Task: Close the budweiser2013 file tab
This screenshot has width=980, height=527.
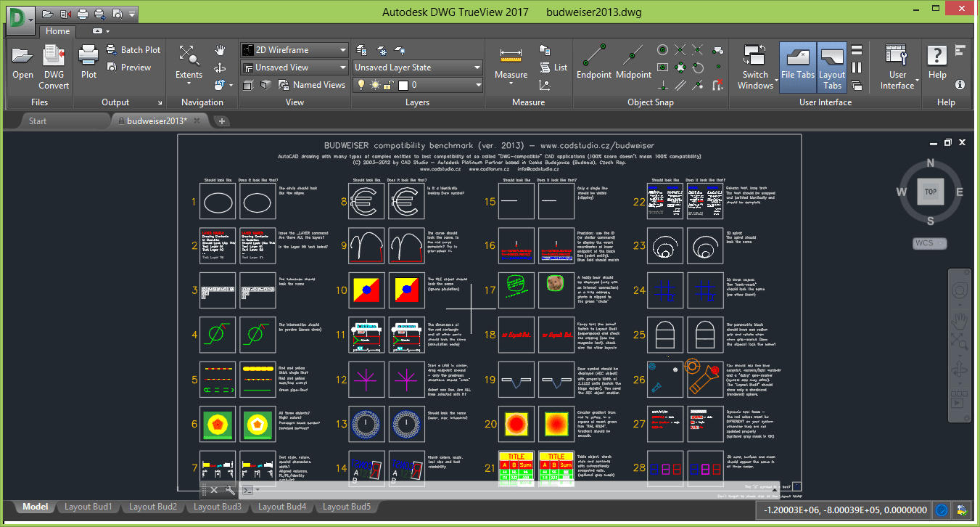Action: (x=197, y=121)
